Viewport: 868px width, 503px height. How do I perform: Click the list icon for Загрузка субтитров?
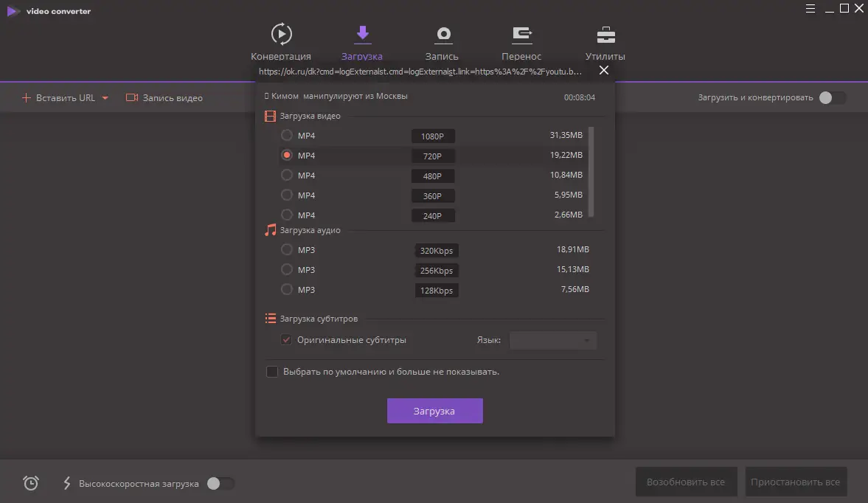tap(270, 318)
